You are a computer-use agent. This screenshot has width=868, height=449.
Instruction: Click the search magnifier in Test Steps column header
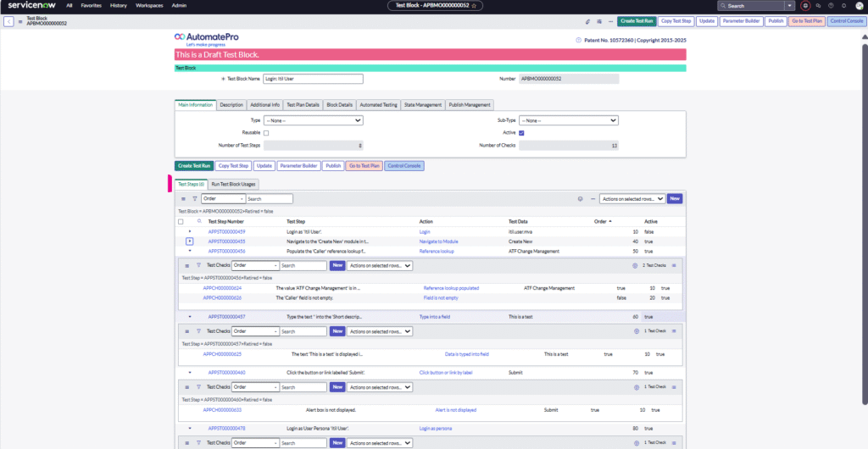pyautogui.click(x=199, y=221)
